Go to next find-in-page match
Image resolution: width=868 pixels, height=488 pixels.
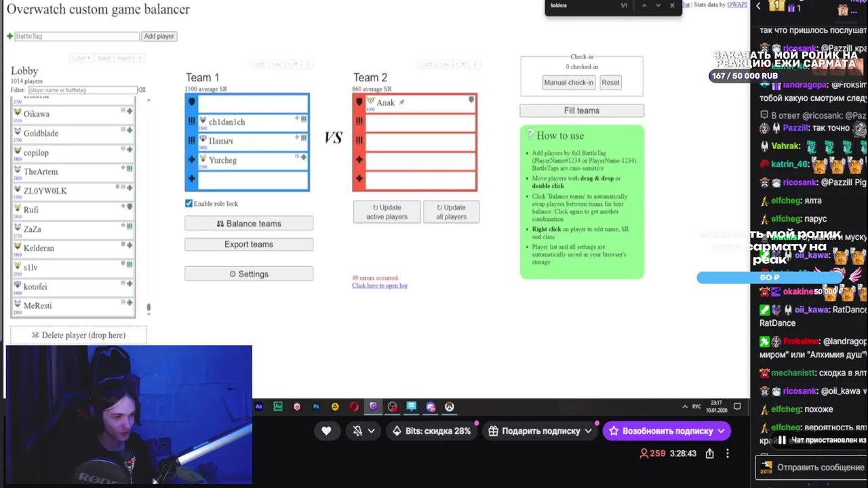pos(658,5)
